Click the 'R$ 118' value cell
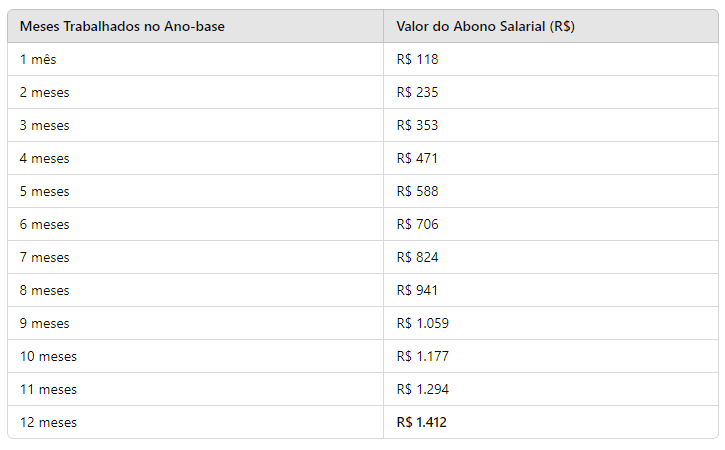The image size is (725, 450). coord(418,59)
